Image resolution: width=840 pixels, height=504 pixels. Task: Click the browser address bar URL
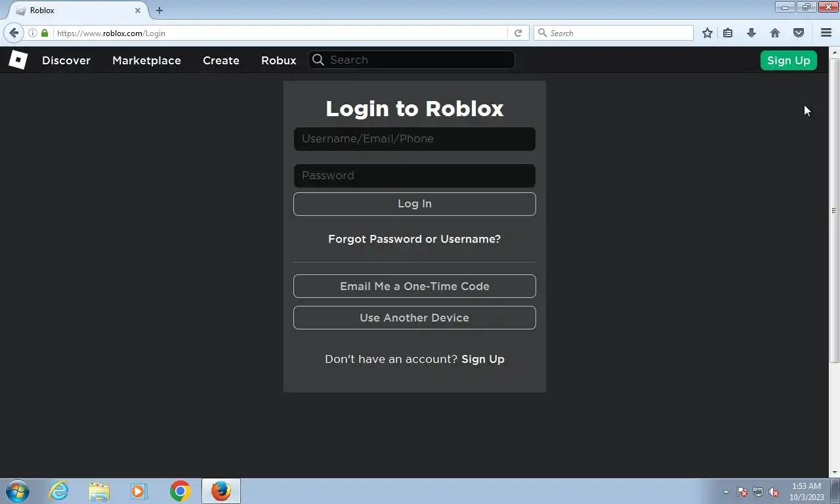281,33
